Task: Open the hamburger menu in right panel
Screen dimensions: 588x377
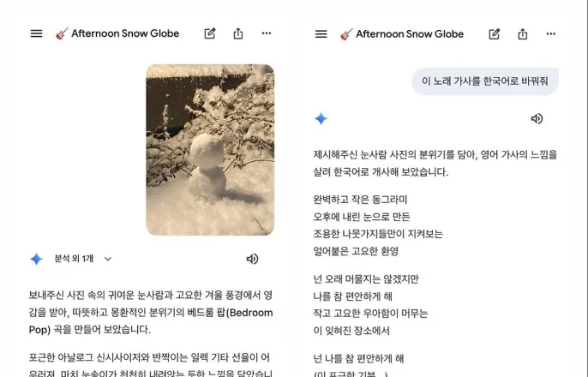Action: pyautogui.click(x=321, y=33)
